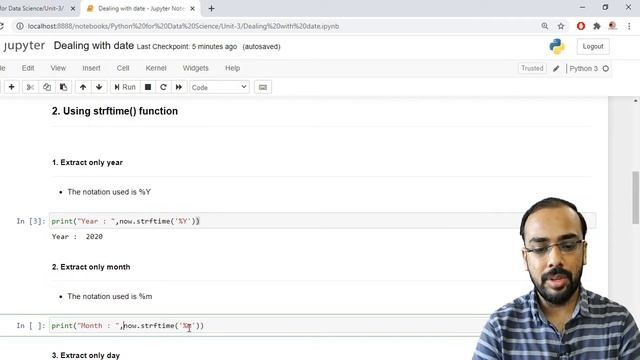640x360 pixels.
Task: Select heading 1. Extract only year
Action: 87,162
